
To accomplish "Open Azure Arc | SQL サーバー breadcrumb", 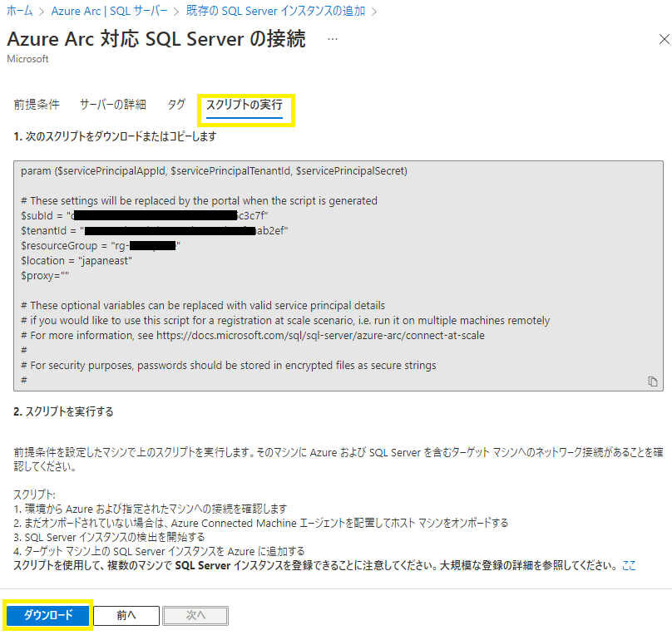I will [x=109, y=11].
